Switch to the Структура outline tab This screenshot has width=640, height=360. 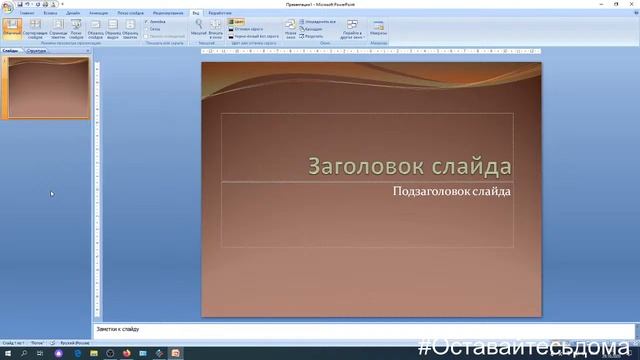click(36, 51)
